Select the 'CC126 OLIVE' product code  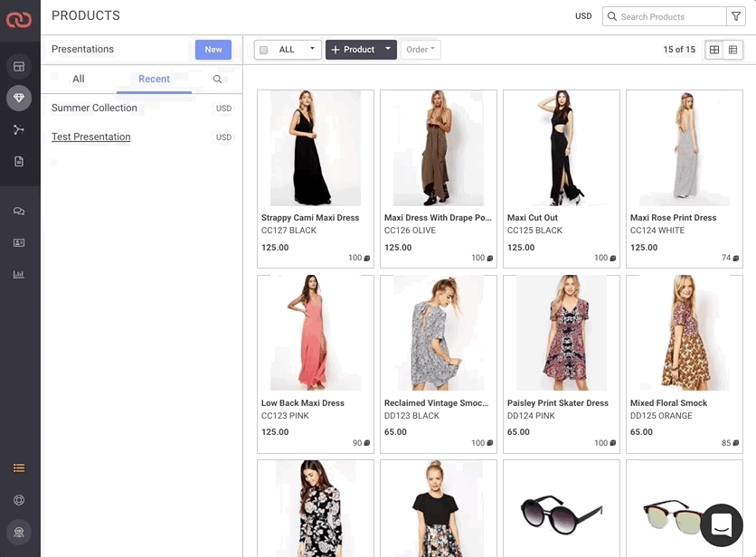point(410,231)
